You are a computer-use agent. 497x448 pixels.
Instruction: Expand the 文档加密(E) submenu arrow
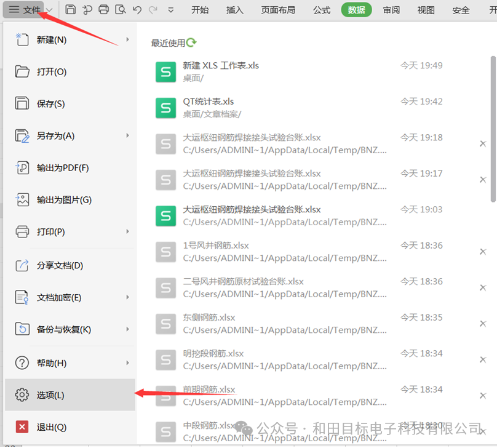tap(128, 297)
